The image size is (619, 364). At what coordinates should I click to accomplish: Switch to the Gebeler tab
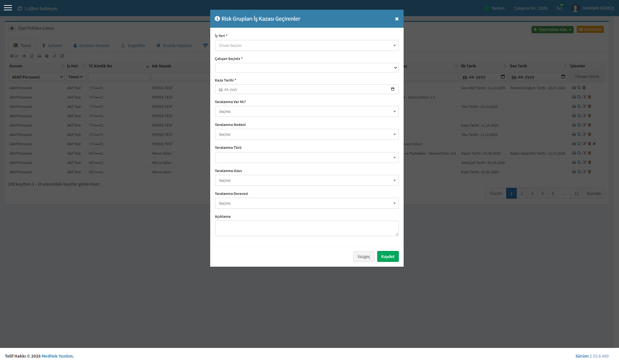pos(52,45)
